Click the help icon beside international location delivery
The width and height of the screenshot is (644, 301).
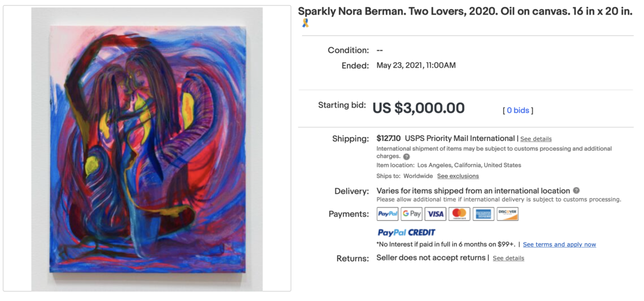576,190
